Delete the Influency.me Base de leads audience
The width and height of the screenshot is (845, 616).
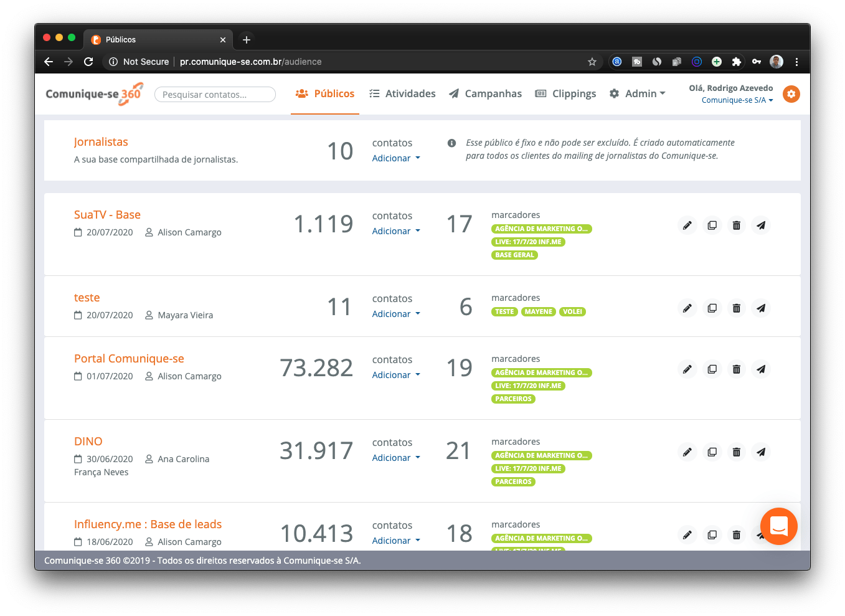tap(737, 535)
